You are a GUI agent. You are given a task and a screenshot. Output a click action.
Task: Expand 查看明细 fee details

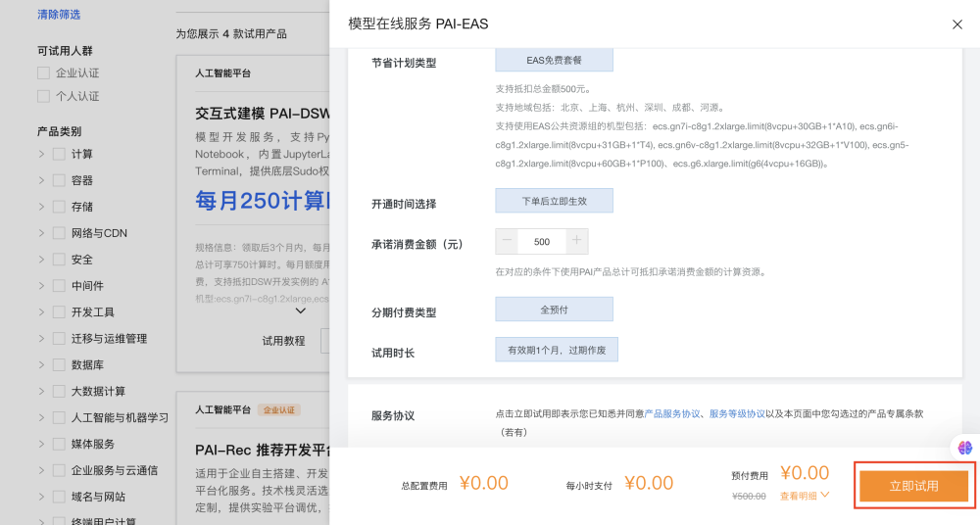[x=805, y=496]
